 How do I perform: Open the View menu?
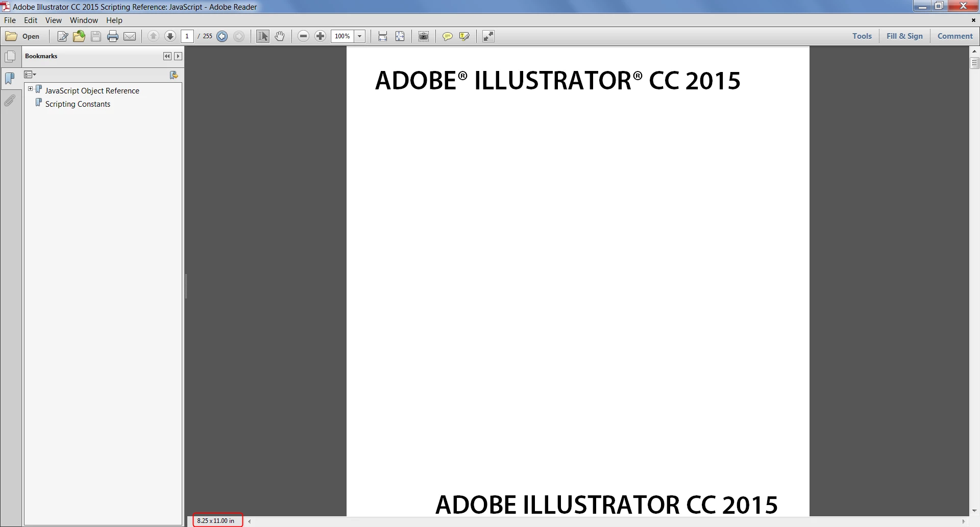pyautogui.click(x=54, y=20)
